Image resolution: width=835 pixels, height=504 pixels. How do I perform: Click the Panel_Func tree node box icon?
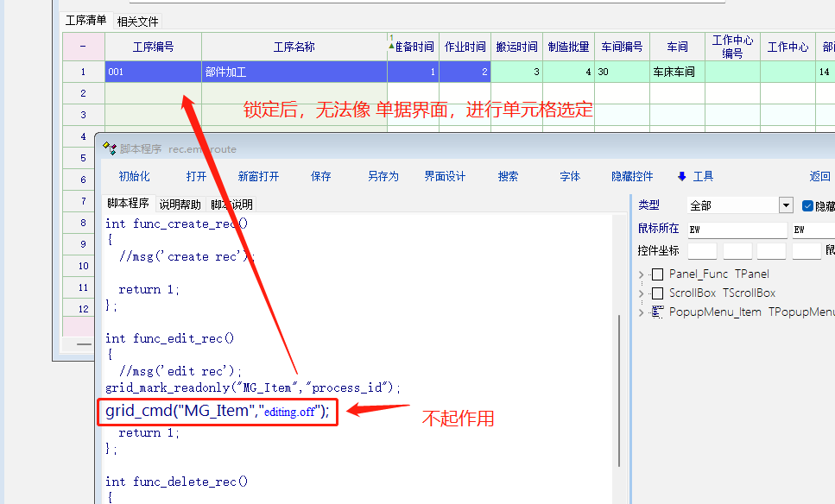658,274
